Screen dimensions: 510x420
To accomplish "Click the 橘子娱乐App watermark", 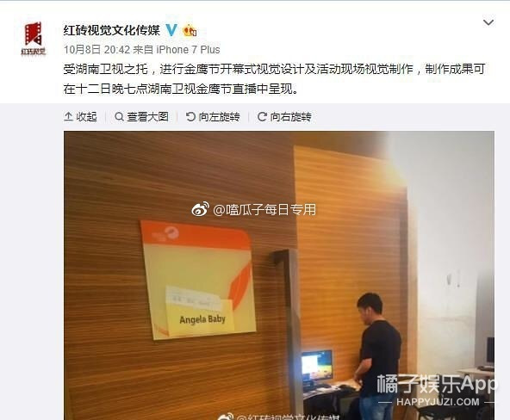I will (437, 390).
